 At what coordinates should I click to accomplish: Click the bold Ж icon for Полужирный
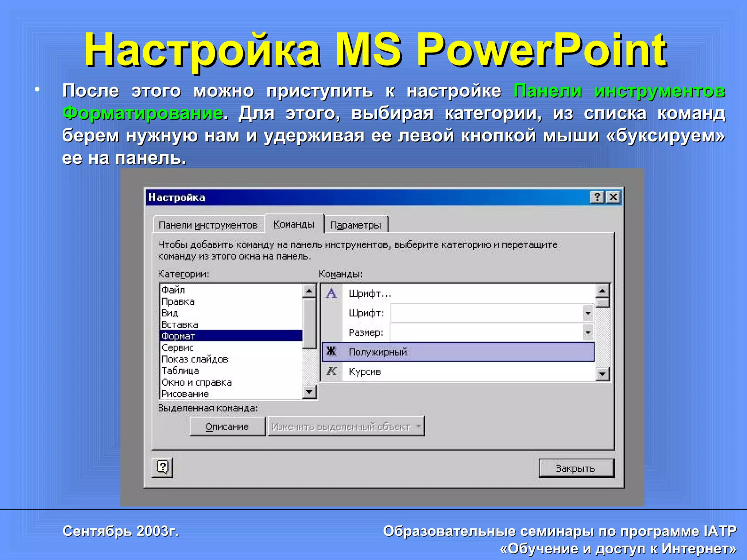[331, 351]
